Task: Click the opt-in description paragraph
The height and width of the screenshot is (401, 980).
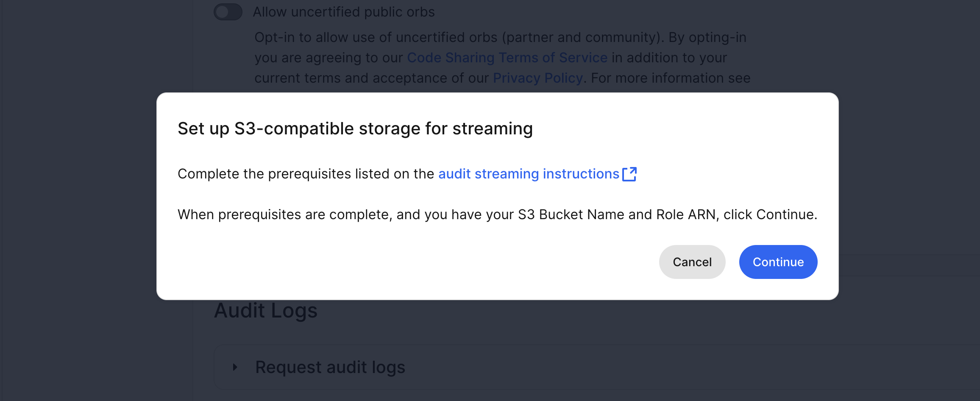Action: (500, 57)
